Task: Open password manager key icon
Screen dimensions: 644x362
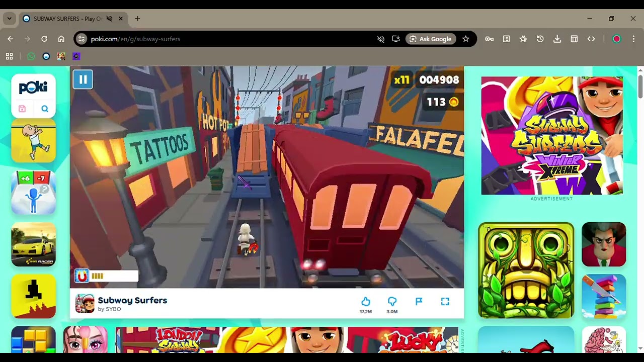Action: (x=489, y=39)
